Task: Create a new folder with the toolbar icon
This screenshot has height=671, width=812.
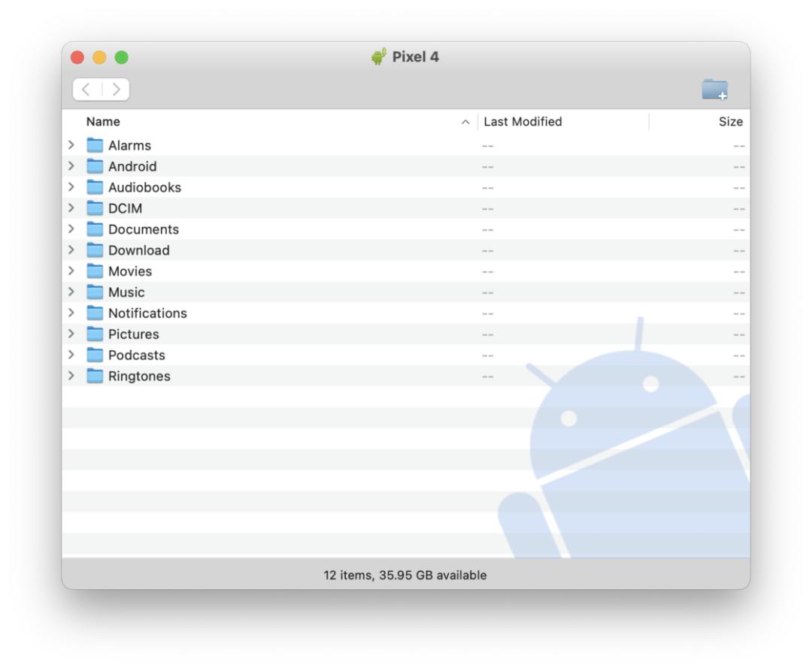Action: [x=715, y=89]
